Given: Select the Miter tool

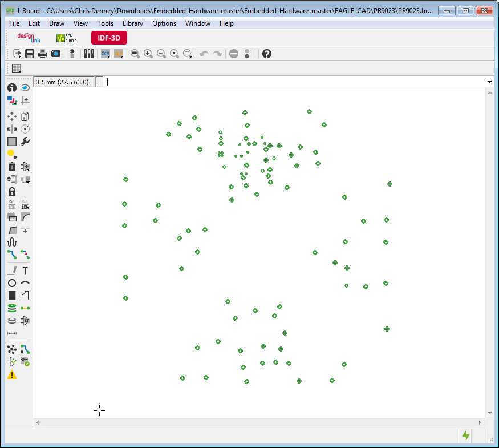Looking at the screenshot, I should (x=25, y=217).
